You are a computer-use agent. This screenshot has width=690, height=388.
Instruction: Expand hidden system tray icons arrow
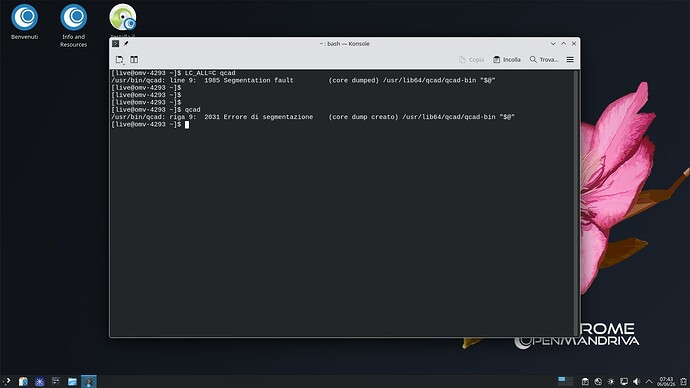click(649, 381)
